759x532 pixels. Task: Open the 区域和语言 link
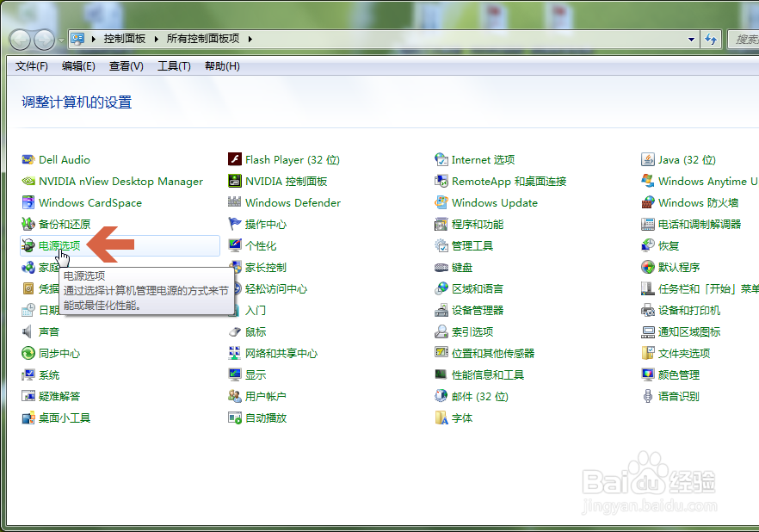click(478, 289)
